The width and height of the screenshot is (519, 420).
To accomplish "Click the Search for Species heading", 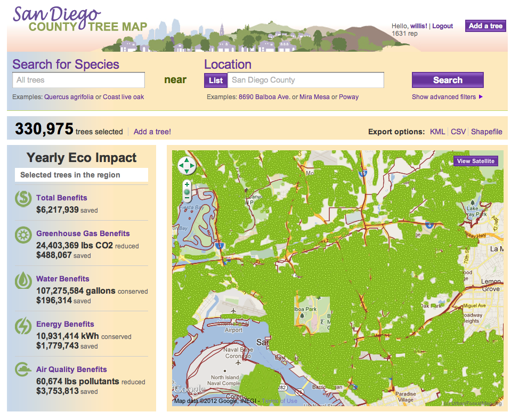I will point(66,64).
